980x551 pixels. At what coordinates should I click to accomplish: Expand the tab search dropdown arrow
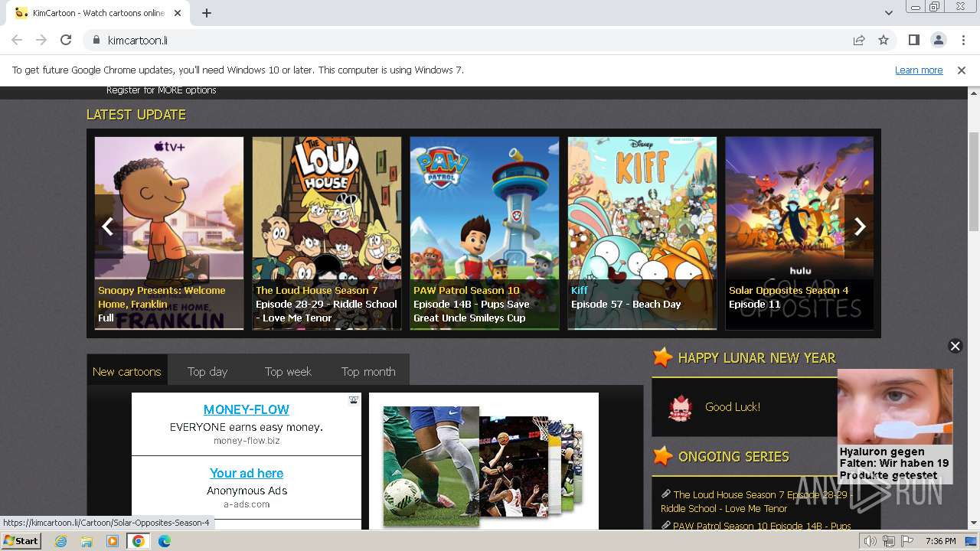pyautogui.click(x=888, y=13)
